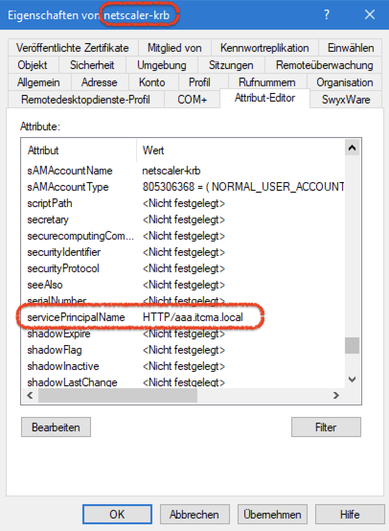Viewport: 389px width, 531px height.
Task: Sort by the Attribut column header
Action: 79,150
